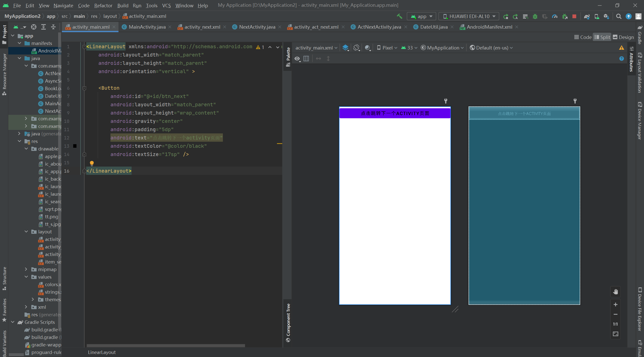Switch to the MainActivity.java tab

[x=147, y=27]
